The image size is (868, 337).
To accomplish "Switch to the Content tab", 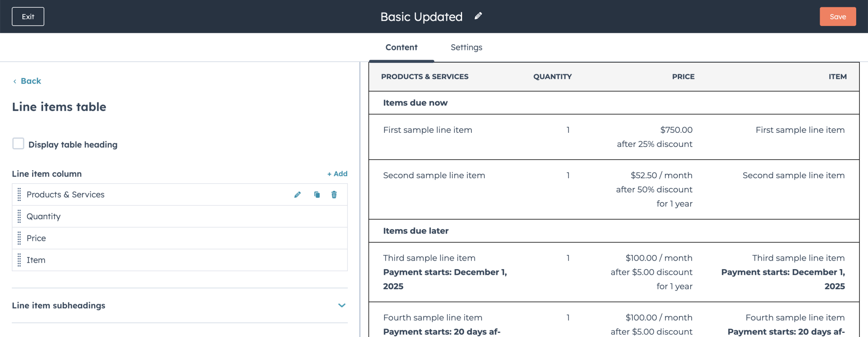I will tap(401, 48).
